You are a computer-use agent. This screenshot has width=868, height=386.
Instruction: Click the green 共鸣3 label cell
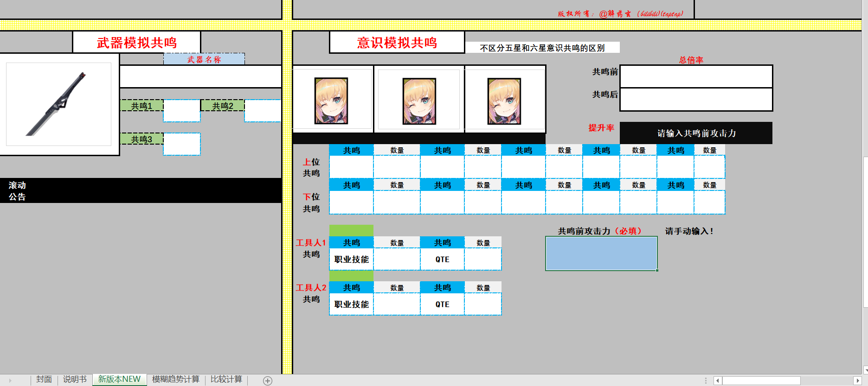click(x=141, y=139)
